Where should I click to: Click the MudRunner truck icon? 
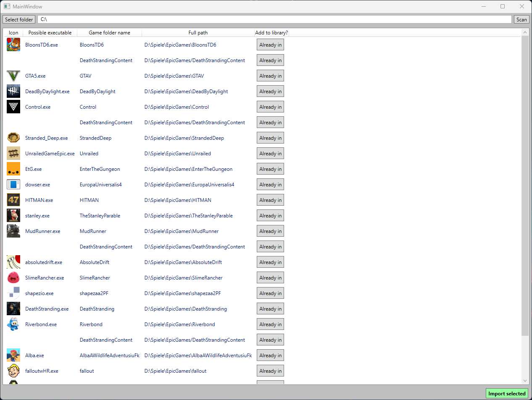[13, 231]
